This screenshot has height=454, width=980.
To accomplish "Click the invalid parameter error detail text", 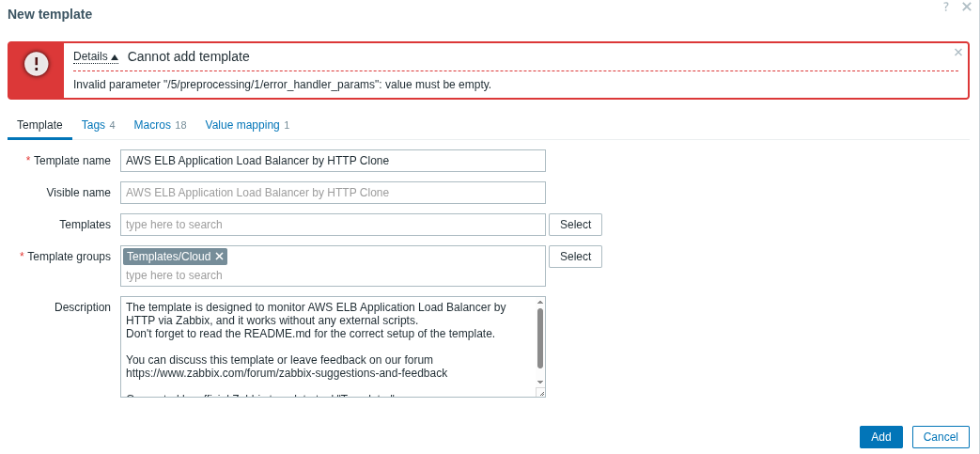I will [283, 85].
